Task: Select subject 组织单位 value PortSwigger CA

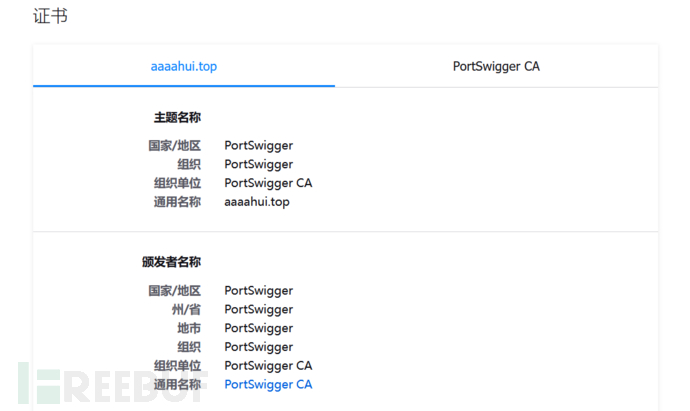Action: (268, 183)
